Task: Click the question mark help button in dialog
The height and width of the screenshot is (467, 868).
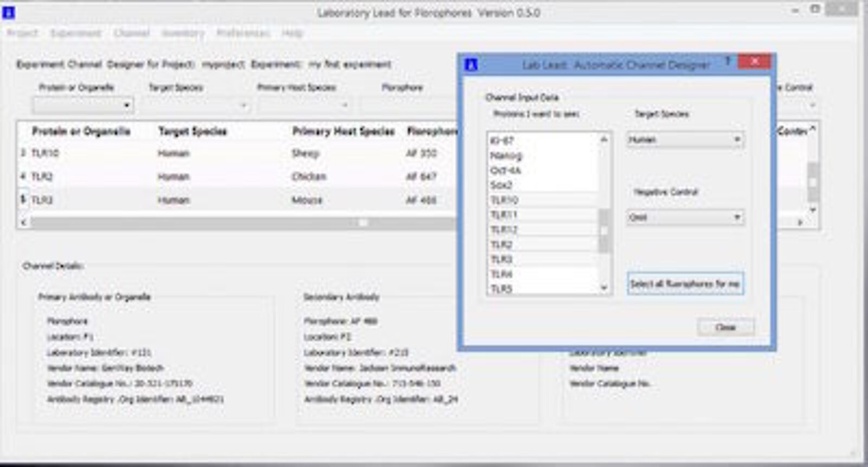Action: 728,61
